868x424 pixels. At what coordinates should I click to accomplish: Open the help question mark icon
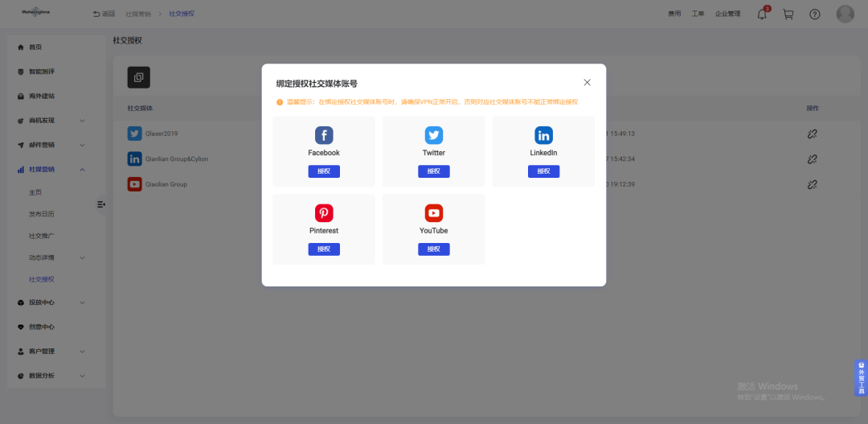click(x=815, y=14)
